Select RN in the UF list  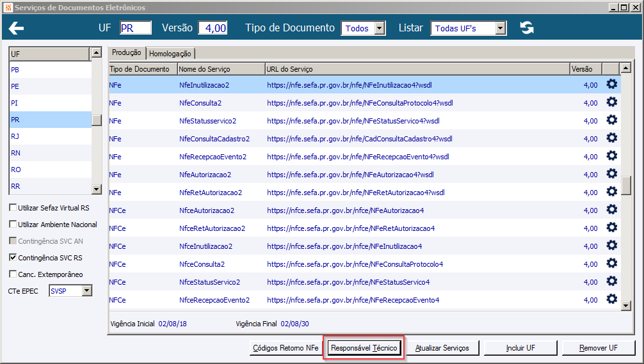50,153
